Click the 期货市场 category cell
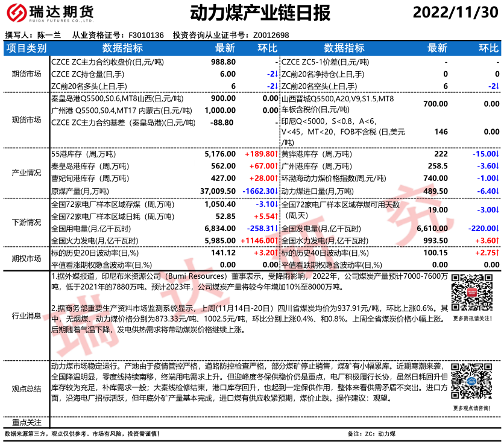Viewport: 504px width, 444px height. coord(27,74)
